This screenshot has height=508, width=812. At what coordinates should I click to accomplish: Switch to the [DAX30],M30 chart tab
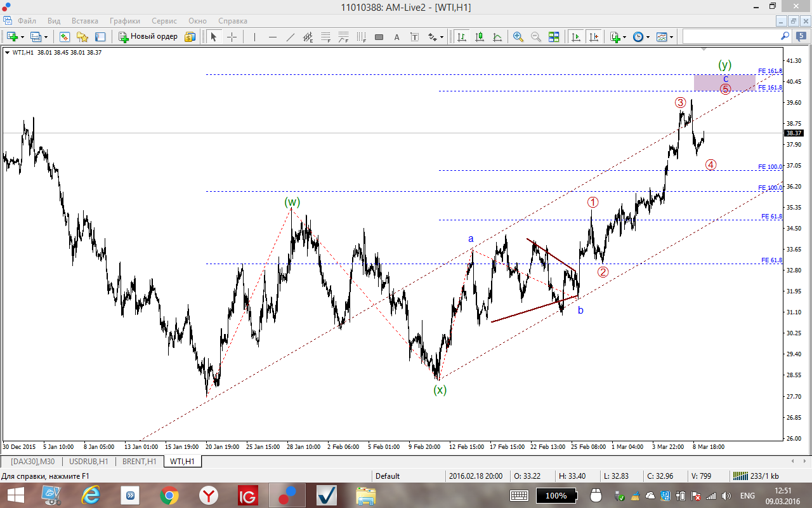pos(32,462)
